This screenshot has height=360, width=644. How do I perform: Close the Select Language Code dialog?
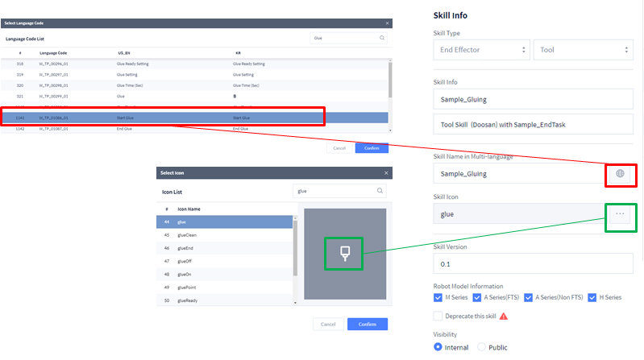(x=388, y=23)
